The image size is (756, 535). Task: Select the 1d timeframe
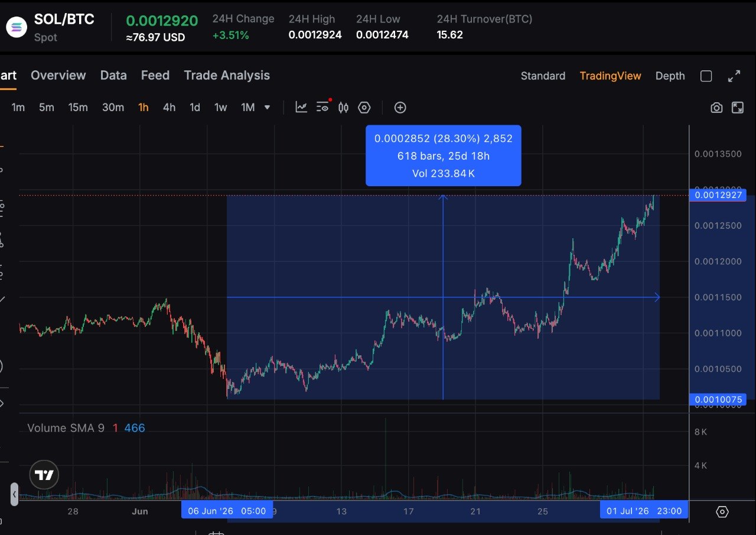[x=195, y=107]
